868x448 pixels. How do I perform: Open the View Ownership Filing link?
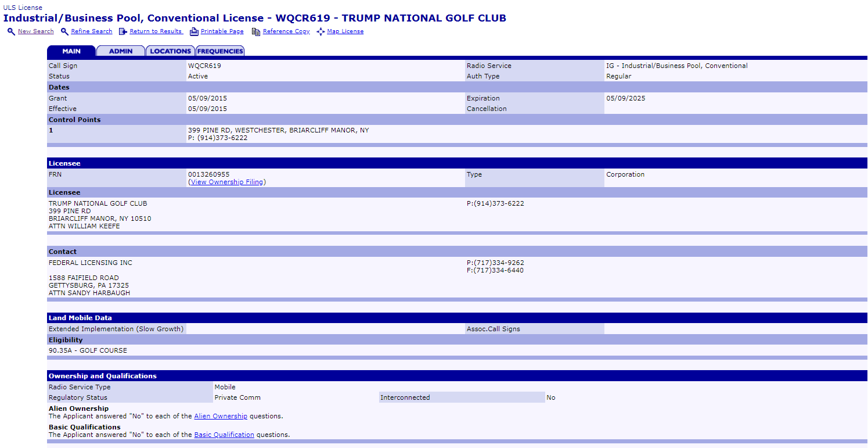227,182
